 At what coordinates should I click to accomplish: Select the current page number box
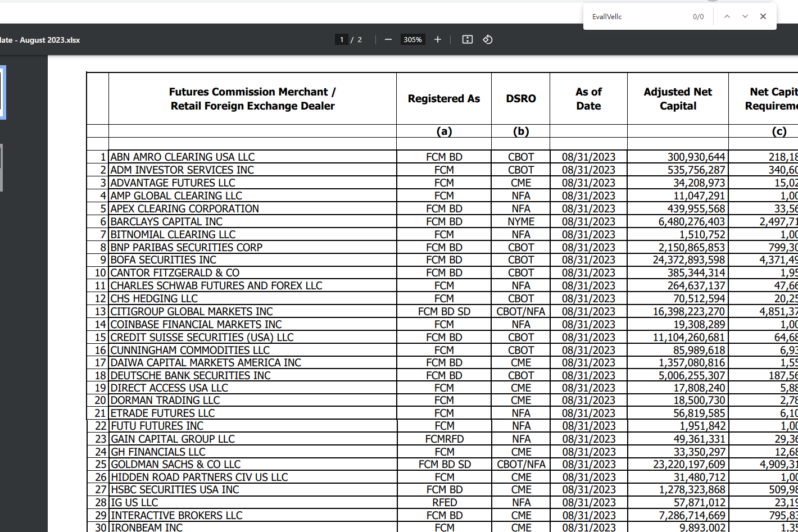[x=341, y=39]
